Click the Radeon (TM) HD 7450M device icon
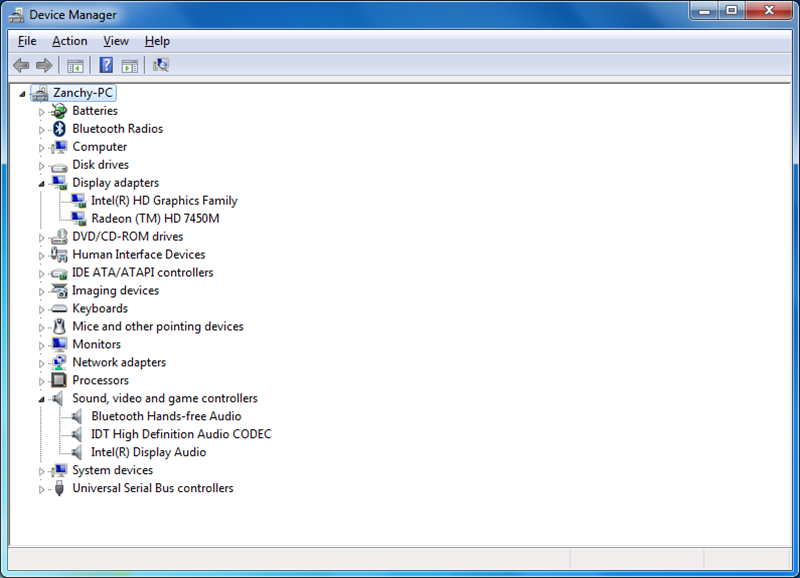The width and height of the screenshot is (800, 578). tap(79, 218)
